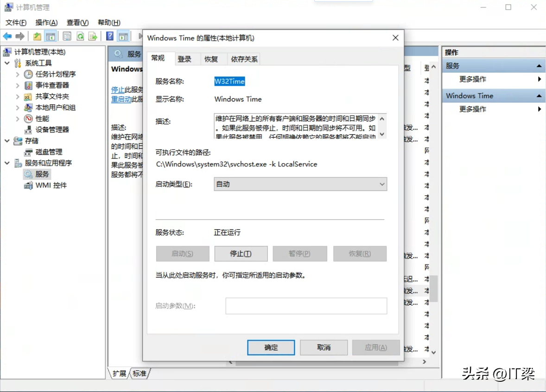This screenshot has height=392, width=546.
Task: Click the Shared Folders icon
Action: coord(28,96)
